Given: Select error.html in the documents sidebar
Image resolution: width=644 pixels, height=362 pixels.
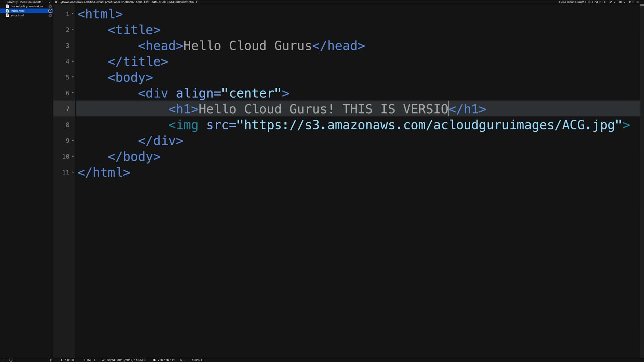Looking at the screenshot, I should pos(17,15).
